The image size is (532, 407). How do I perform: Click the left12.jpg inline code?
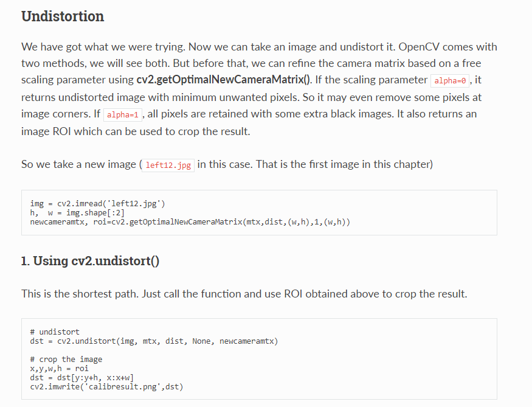point(168,165)
